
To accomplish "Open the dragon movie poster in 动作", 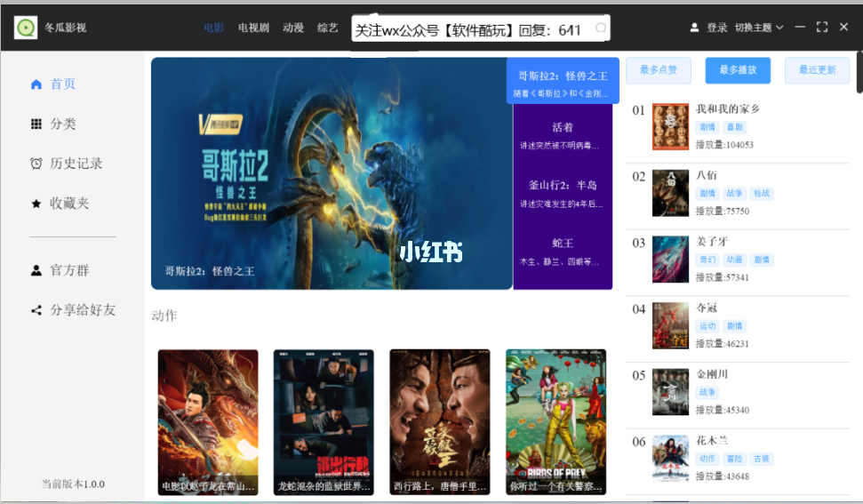I will [208, 422].
